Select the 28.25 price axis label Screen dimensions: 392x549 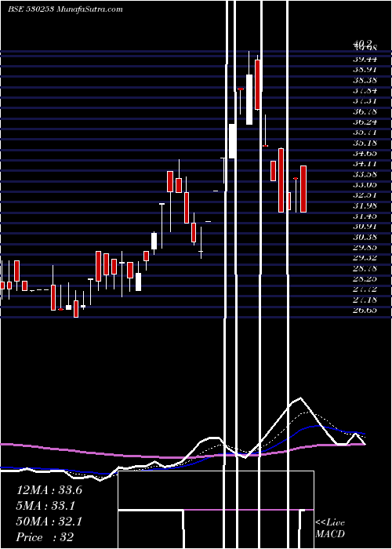pos(365,278)
